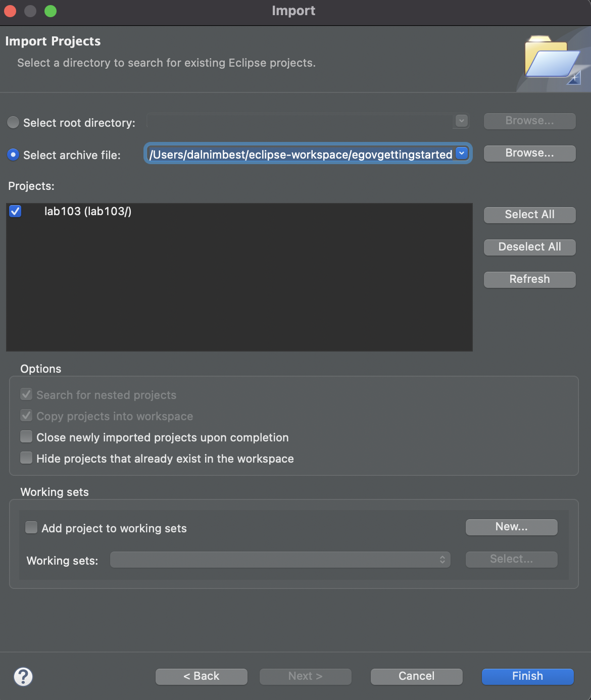Click the disabled Search for nested projects checkbox

point(26,394)
